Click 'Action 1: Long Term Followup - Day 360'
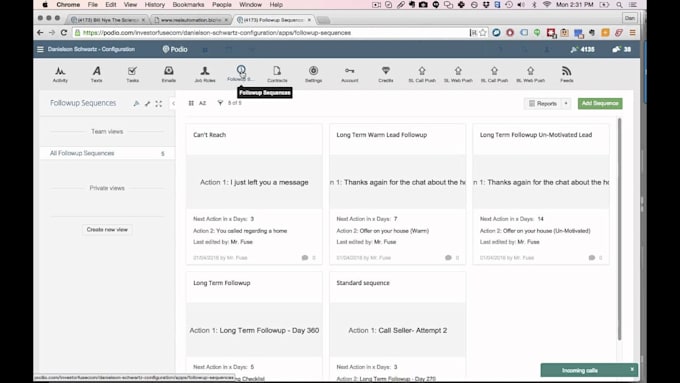Image resolution: width=680 pixels, height=383 pixels. tap(254, 331)
